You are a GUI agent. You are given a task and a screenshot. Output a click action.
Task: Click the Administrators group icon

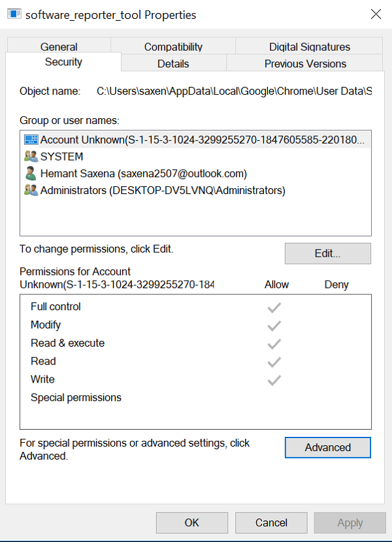[31, 191]
